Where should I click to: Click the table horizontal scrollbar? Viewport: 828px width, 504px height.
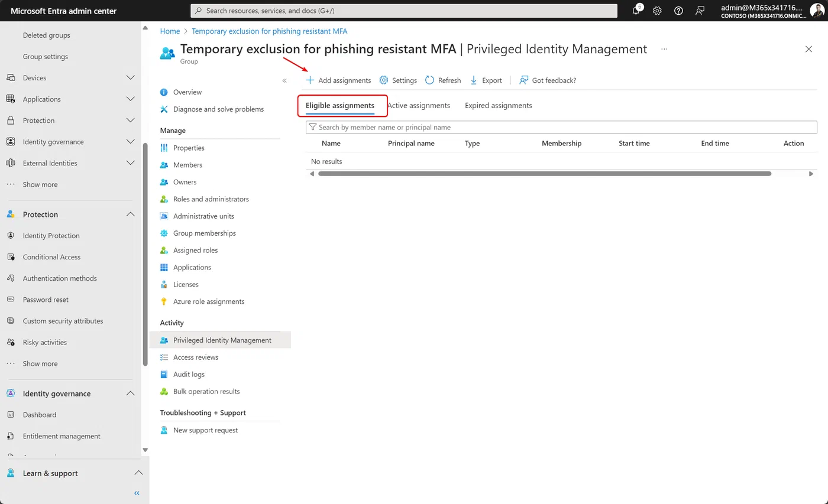pyautogui.click(x=545, y=174)
